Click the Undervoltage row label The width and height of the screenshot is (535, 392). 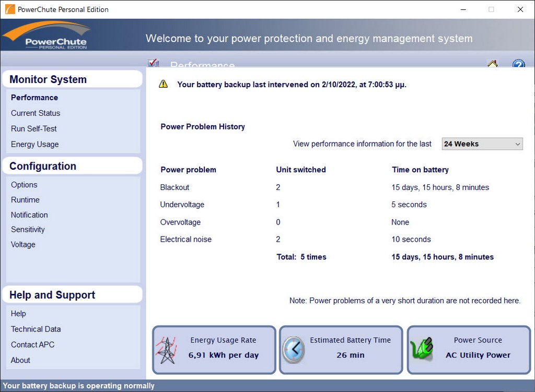pyautogui.click(x=182, y=205)
